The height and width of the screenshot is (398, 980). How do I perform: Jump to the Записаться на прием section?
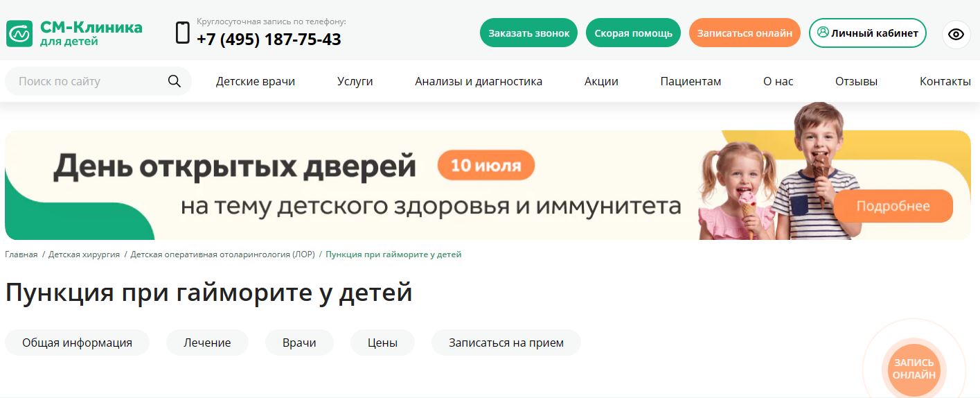tap(506, 343)
